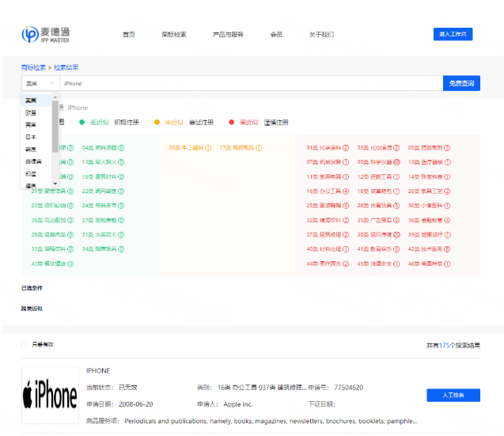Collapse the 美国 country selector box
The height and width of the screenshot is (436, 504).
40,84
